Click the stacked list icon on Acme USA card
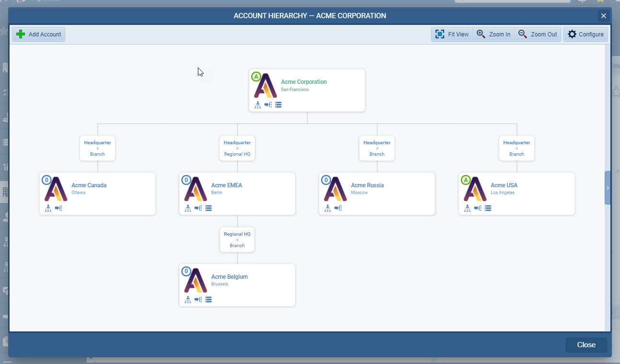This screenshot has width=620, height=364. (488, 208)
